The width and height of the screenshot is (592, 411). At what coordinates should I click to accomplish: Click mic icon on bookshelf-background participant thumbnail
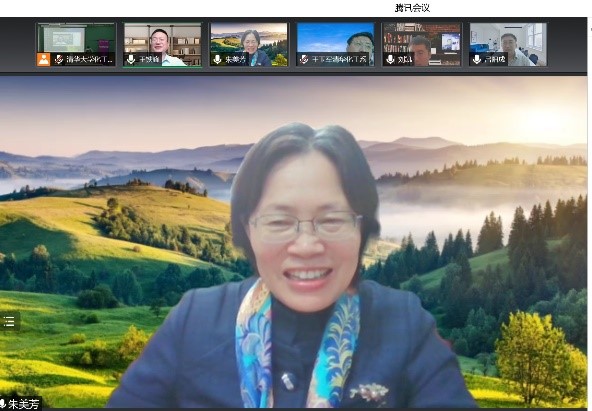pyautogui.click(x=131, y=59)
